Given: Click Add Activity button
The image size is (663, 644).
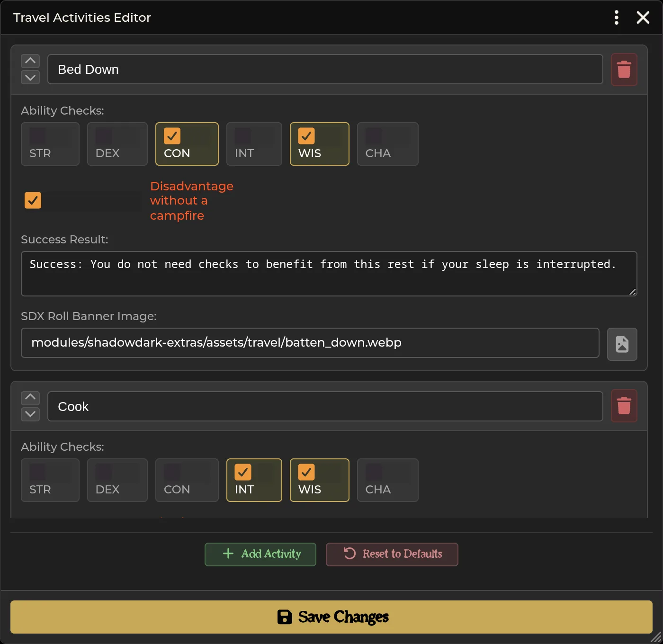Looking at the screenshot, I should (260, 554).
